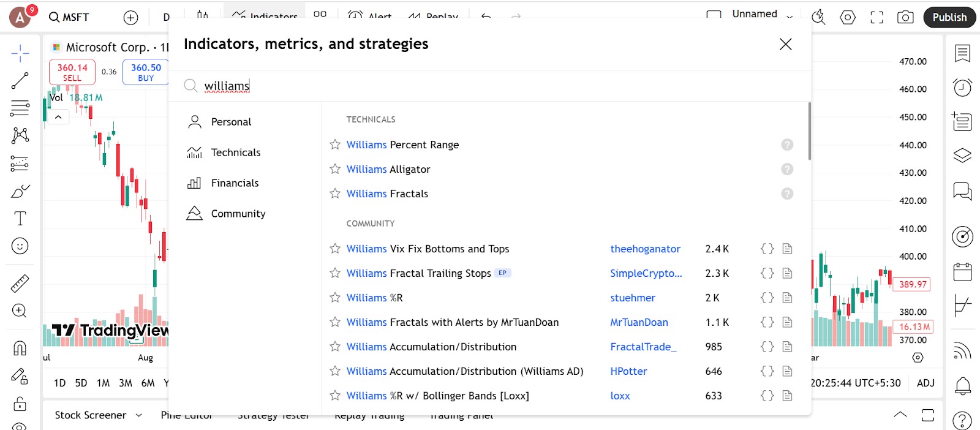Favorite Williams Fractals with star

point(335,194)
